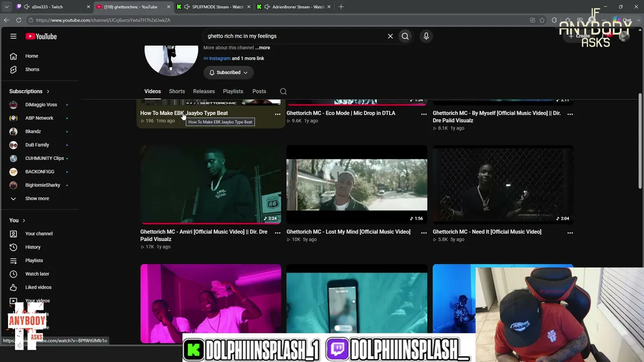Open the Subscribed notification dropdown
Image resolution: width=644 pixels, height=362 pixels.
[x=228, y=72]
